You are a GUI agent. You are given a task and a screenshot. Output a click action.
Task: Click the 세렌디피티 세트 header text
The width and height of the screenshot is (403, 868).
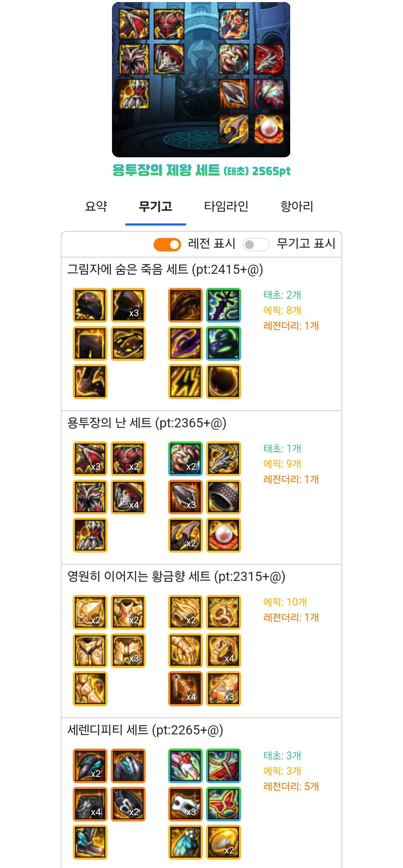(145, 730)
